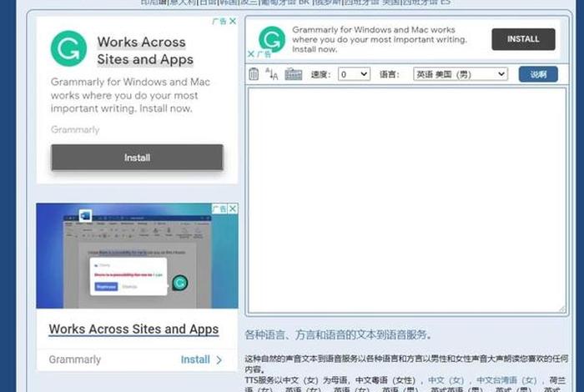Click the "Grammarly" text beside the blue Install link

pos(75,359)
